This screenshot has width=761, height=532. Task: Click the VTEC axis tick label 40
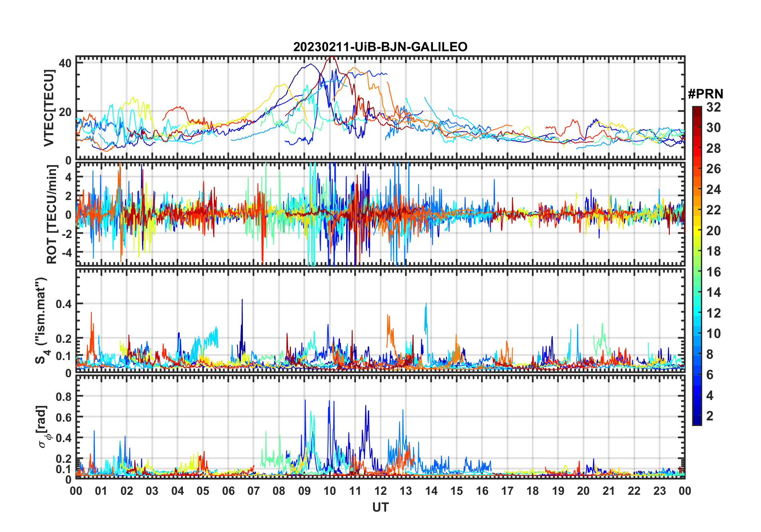click(65, 63)
